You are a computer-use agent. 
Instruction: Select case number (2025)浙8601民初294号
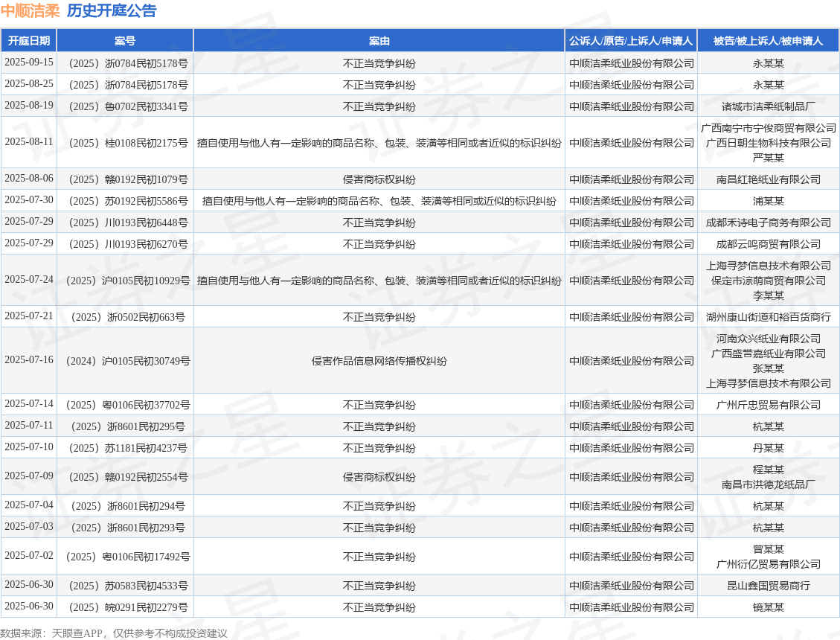tap(125, 506)
